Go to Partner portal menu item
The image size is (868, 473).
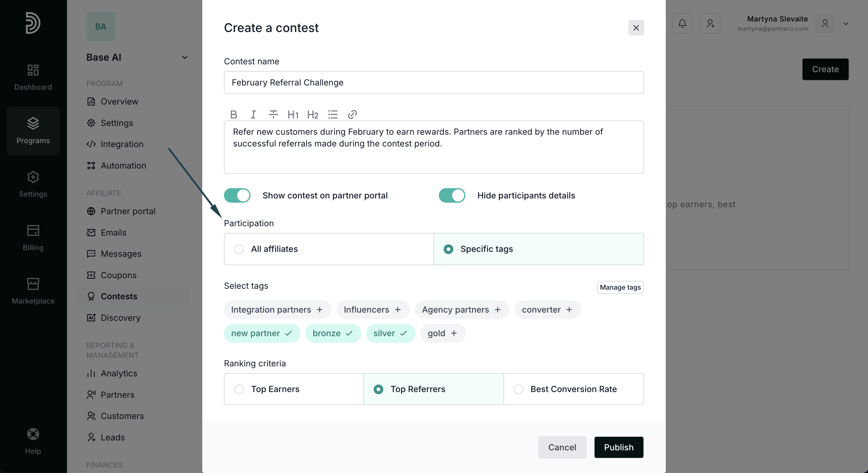(128, 211)
